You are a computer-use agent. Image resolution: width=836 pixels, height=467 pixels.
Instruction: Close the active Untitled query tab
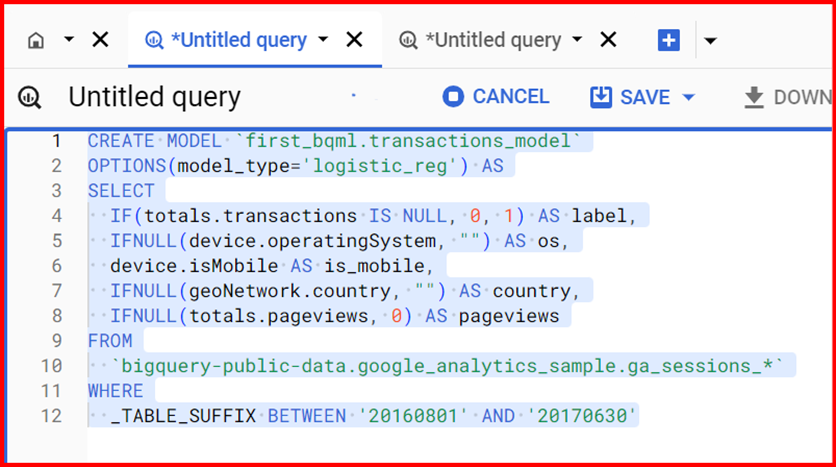(x=355, y=39)
